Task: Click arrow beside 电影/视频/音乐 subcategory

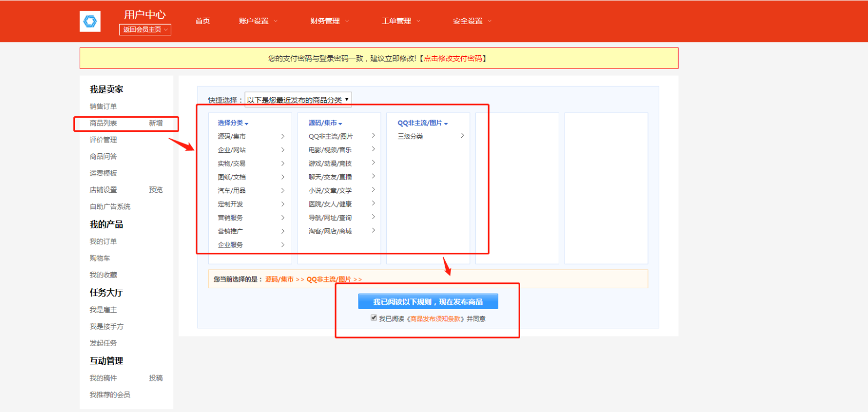Action: coord(373,149)
